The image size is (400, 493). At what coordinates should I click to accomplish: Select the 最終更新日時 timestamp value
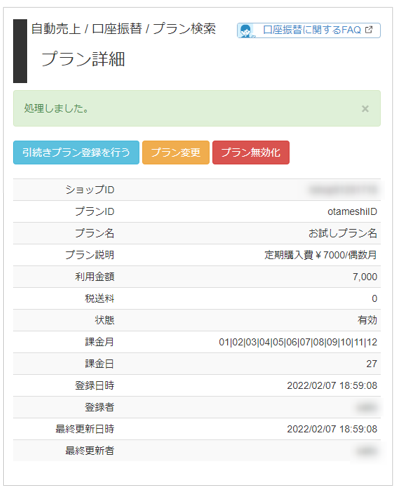tap(332, 429)
